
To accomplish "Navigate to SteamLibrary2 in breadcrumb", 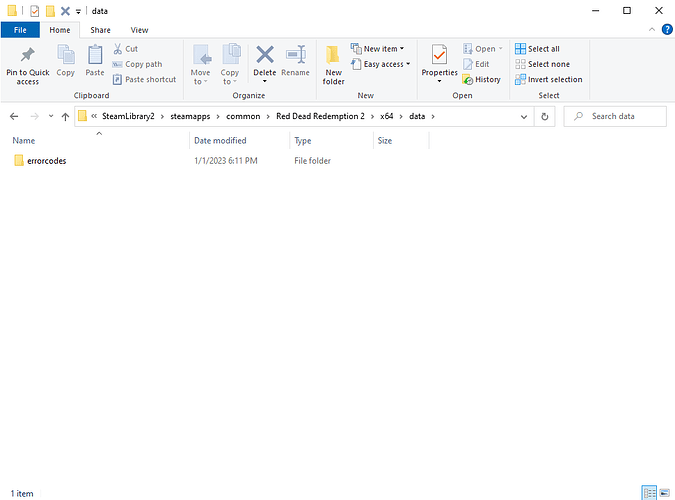I will tap(128, 116).
